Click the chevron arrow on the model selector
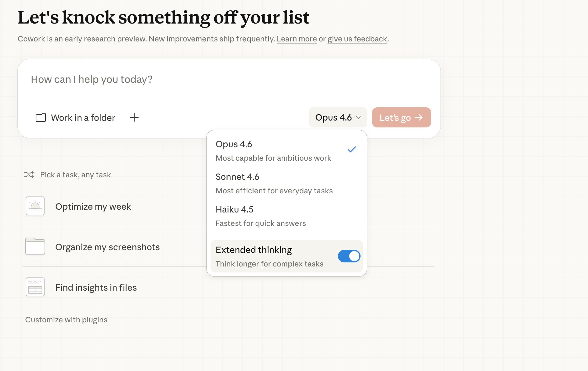Image resolution: width=588 pixels, height=371 pixels. click(x=358, y=117)
